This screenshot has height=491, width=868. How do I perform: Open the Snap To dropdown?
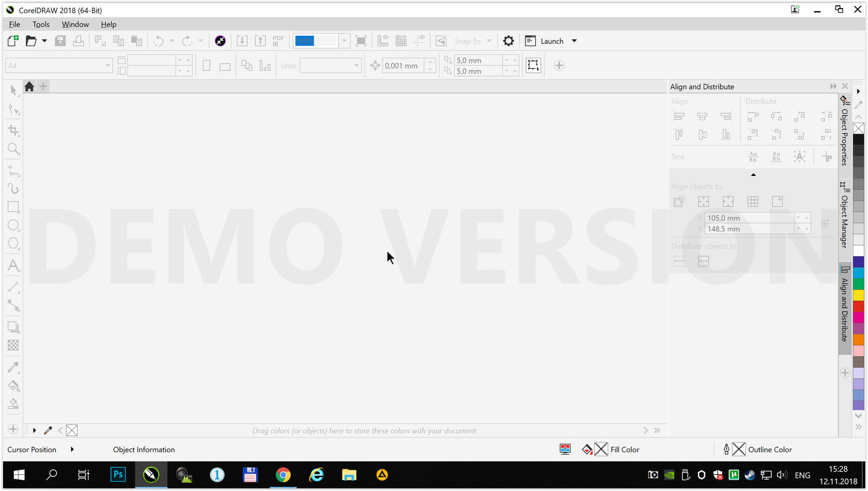click(489, 41)
